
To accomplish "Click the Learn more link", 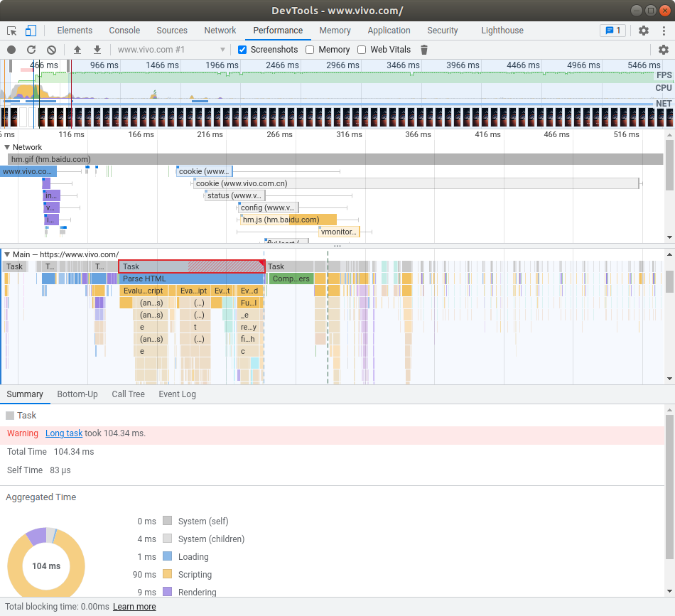I will coord(134,607).
